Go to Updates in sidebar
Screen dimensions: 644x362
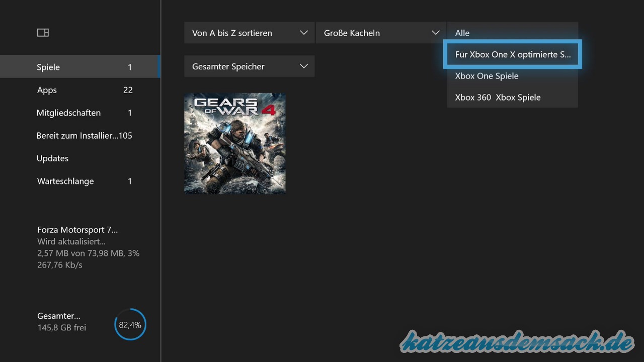point(80,158)
